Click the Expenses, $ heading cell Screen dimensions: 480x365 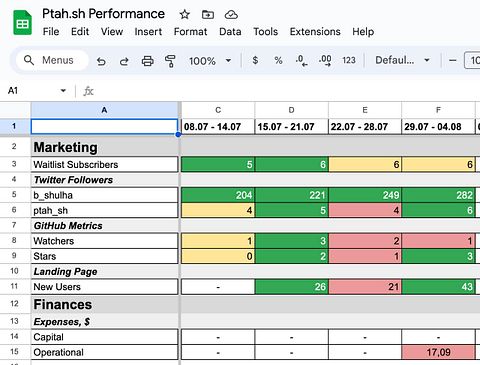[x=104, y=322]
